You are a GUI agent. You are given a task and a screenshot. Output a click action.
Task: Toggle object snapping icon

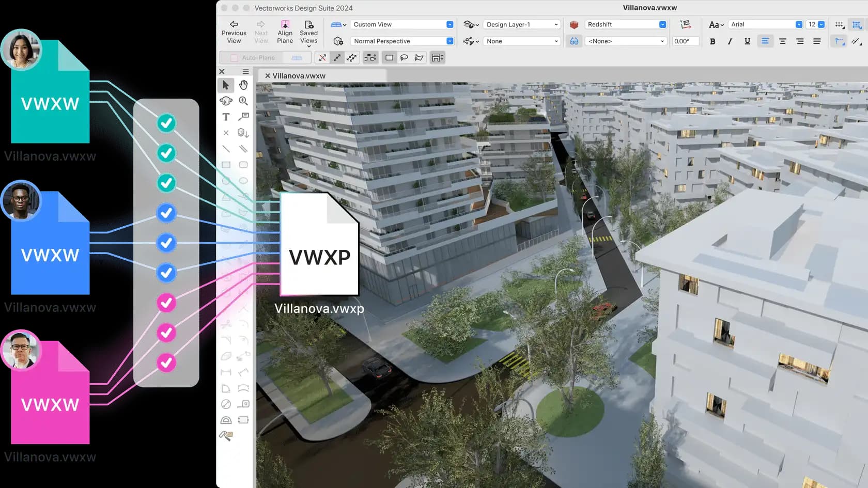tap(857, 25)
